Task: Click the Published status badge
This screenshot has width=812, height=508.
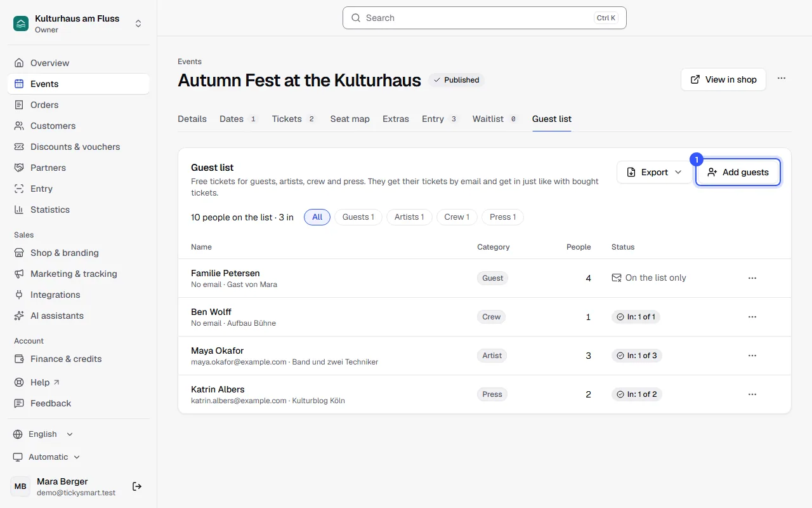Action: point(456,80)
